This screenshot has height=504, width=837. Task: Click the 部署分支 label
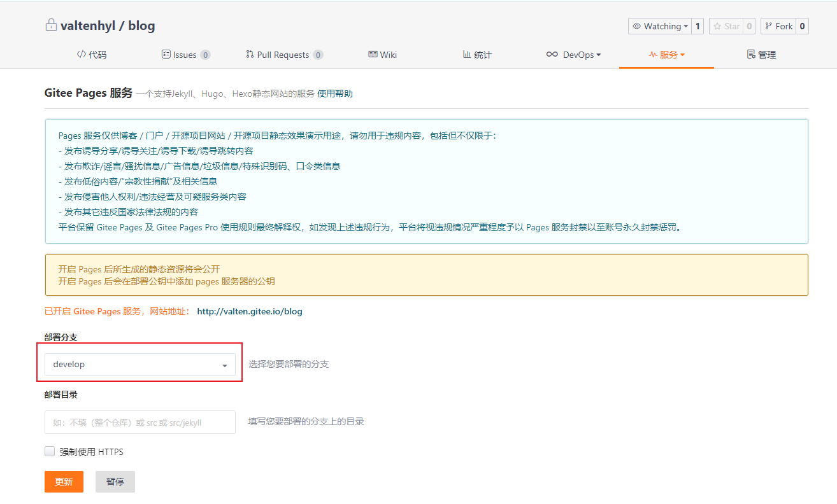tap(61, 337)
